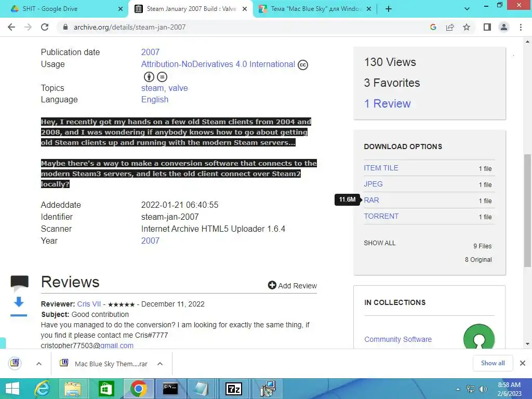The height and width of the screenshot is (399, 532).
Task: Click the reviews speech bubble icon
Action: [19, 283]
